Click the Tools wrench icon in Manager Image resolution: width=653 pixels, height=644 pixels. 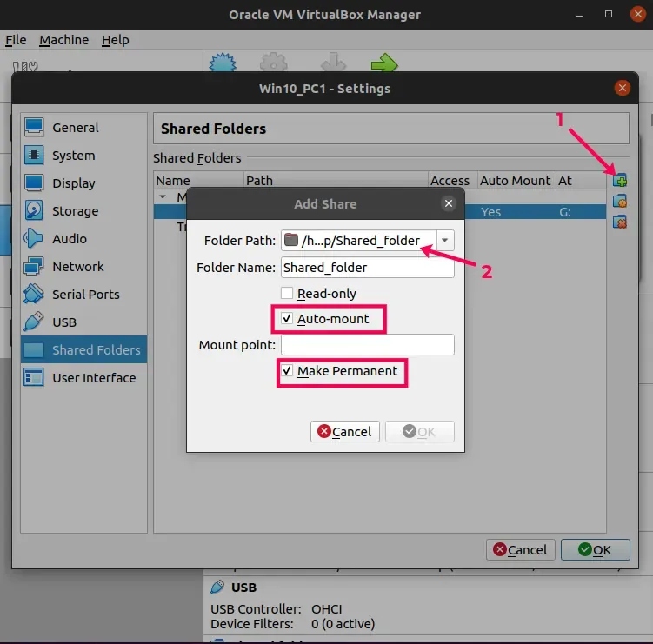(x=25, y=66)
